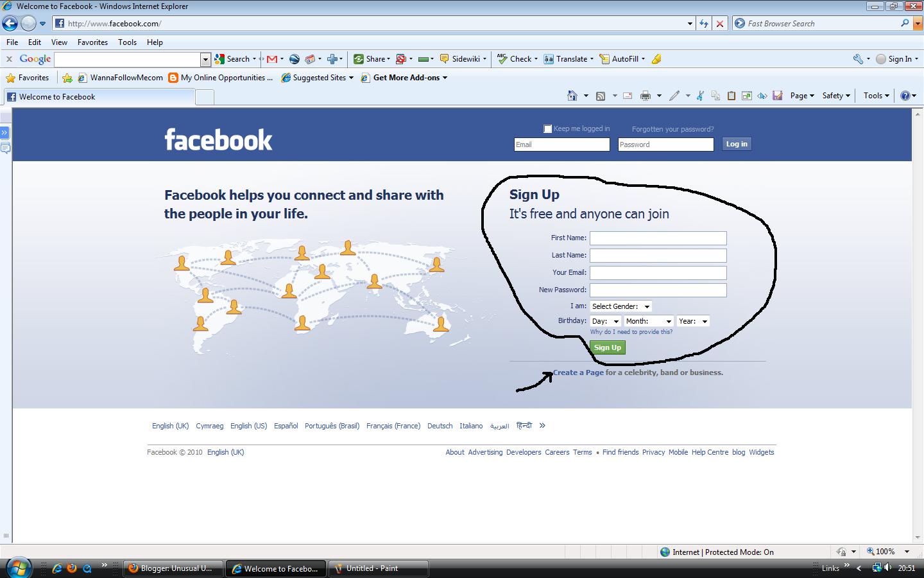Screen dimensions: 924x578
Task: Click Why do I need to provide this?
Action: (x=631, y=332)
